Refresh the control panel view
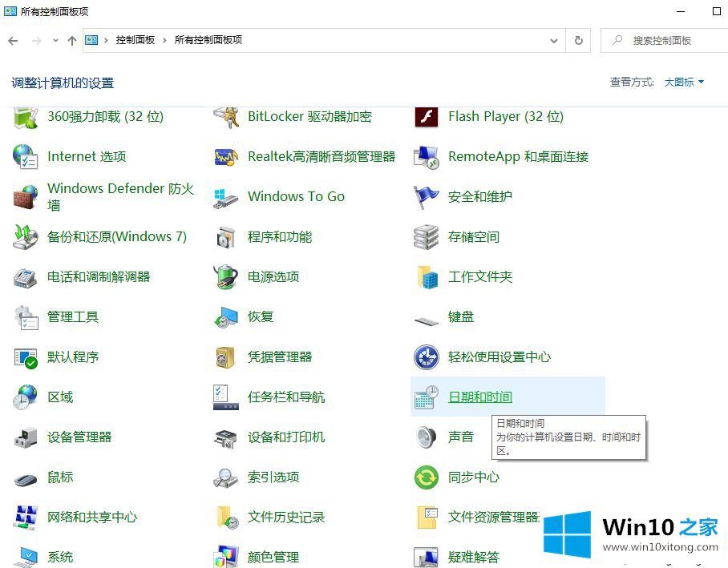The image size is (728, 568). click(x=579, y=40)
